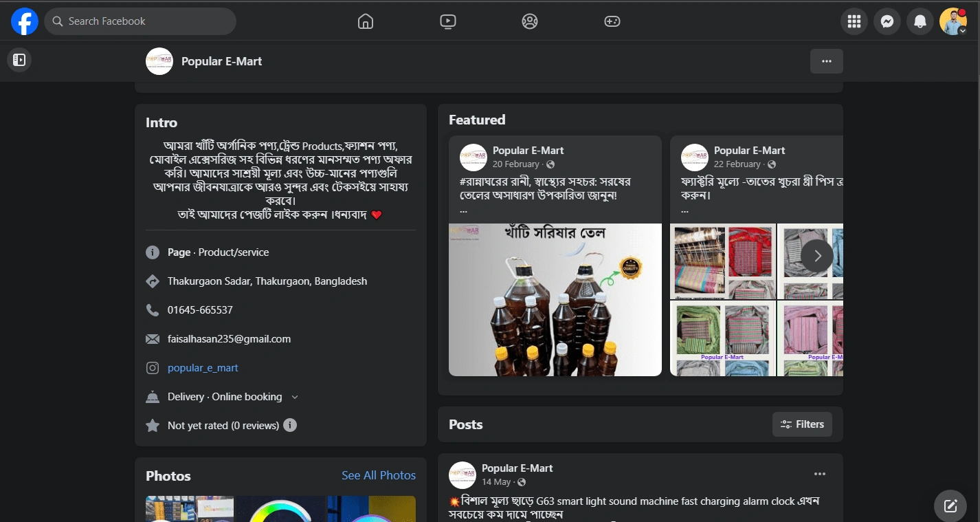
Task: Click the reviews info icon
Action: click(x=290, y=425)
